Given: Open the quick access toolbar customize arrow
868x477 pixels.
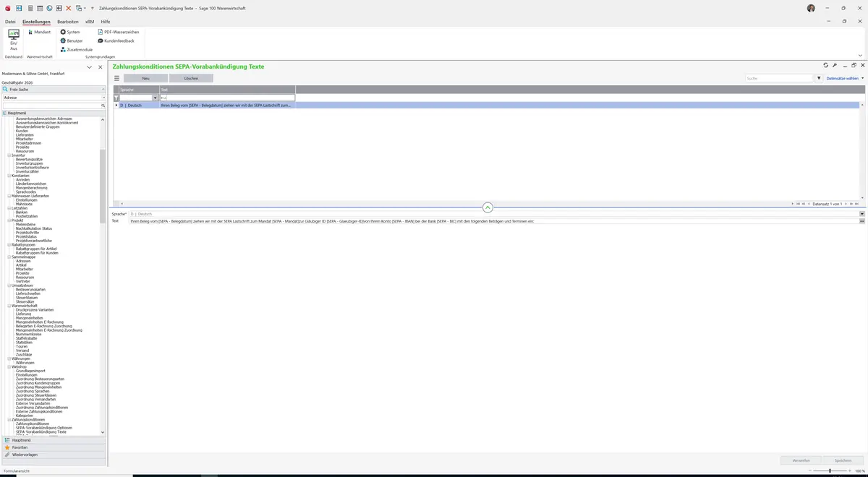Looking at the screenshot, I should click(92, 8).
